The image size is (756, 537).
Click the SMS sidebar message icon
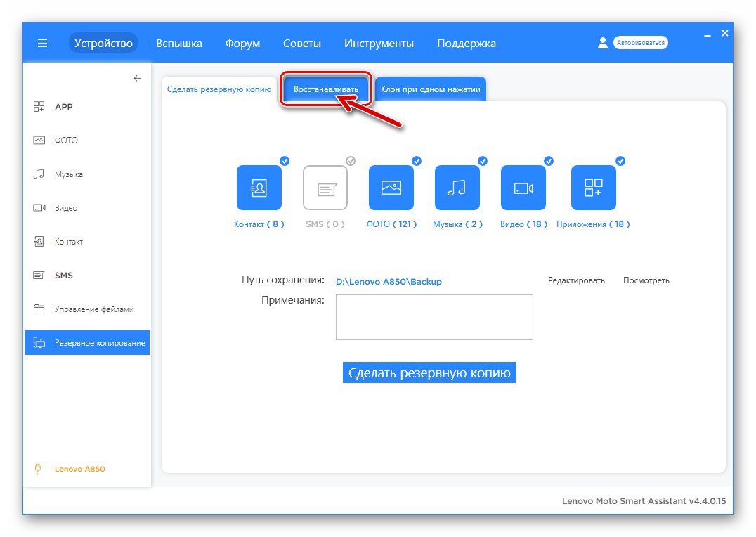click(39, 276)
